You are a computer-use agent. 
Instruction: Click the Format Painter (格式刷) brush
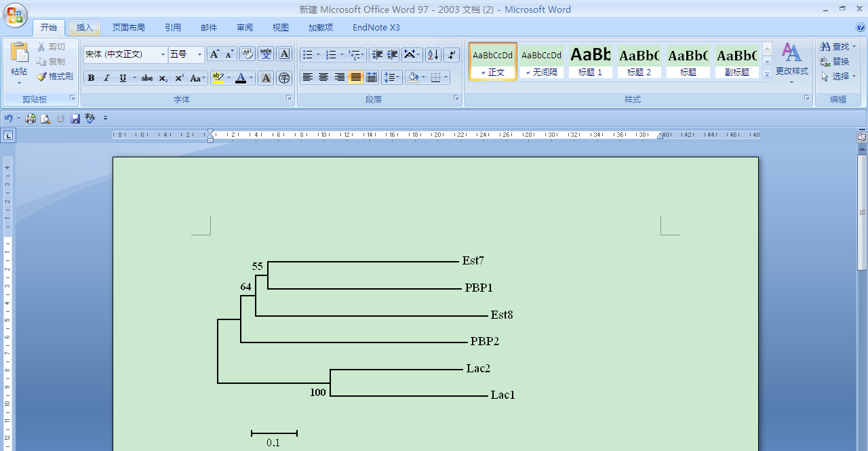pyautogui.click(x=55, y=77)
